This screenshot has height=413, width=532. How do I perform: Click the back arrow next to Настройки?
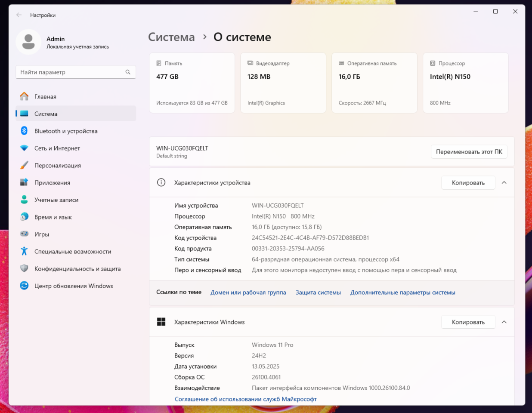click(x=19, y=15)
